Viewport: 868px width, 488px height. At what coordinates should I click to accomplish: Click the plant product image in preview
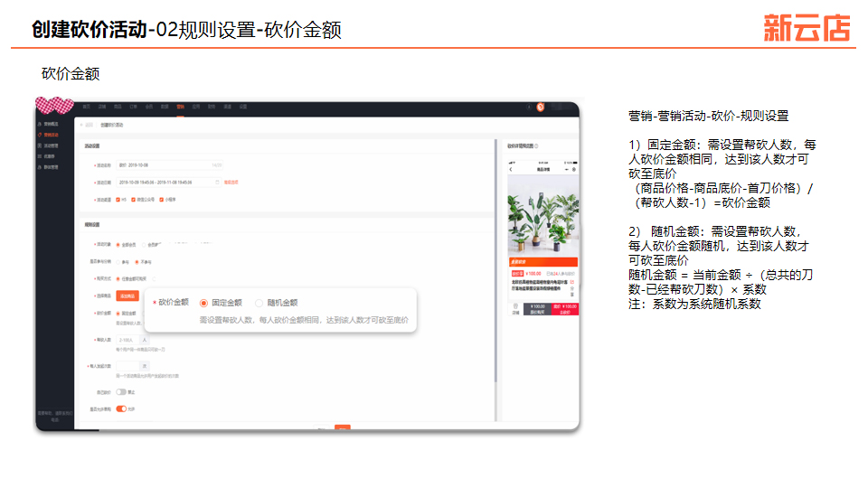click(543, 215)
